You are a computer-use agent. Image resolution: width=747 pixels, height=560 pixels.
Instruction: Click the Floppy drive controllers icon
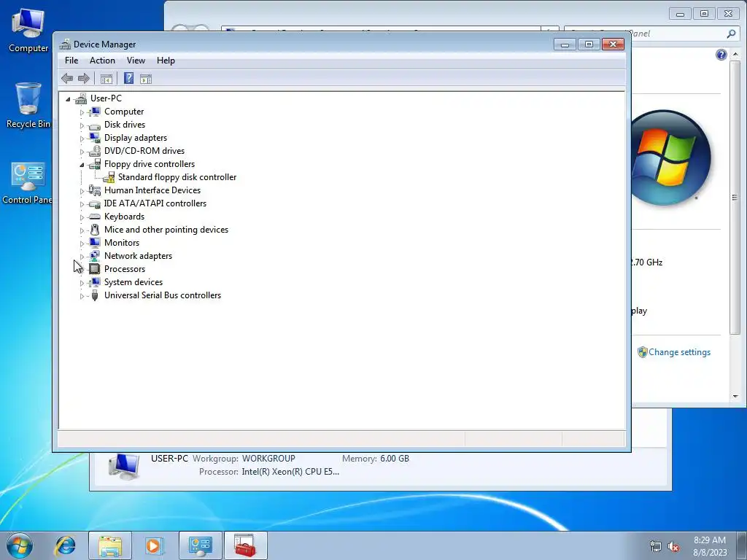click(x=95, y=164)
